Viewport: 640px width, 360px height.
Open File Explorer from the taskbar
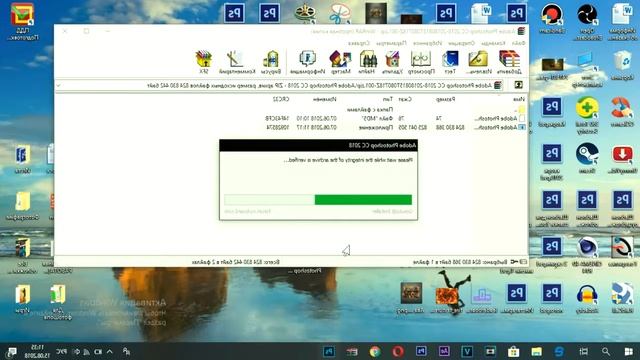[x=536, y=351]
